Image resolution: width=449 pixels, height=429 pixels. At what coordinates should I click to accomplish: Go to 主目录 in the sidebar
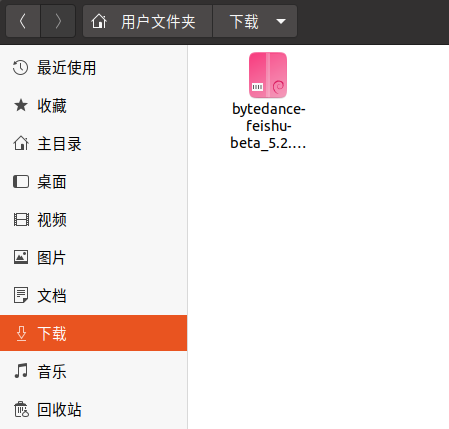pos(93,144)
